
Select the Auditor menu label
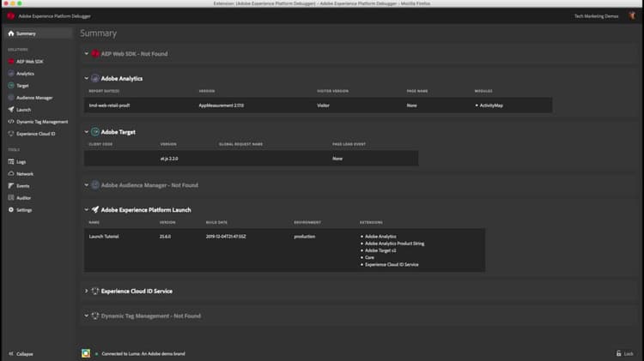click(23, 198)
